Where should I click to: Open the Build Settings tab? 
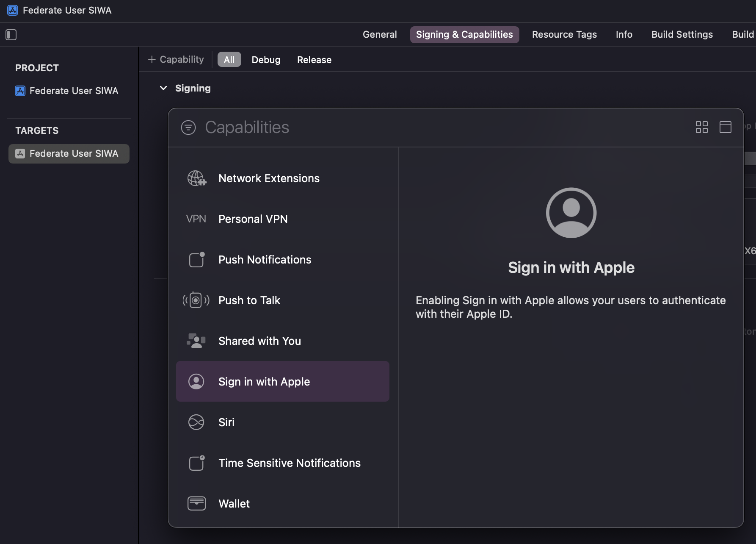click(x=682, y=34)
